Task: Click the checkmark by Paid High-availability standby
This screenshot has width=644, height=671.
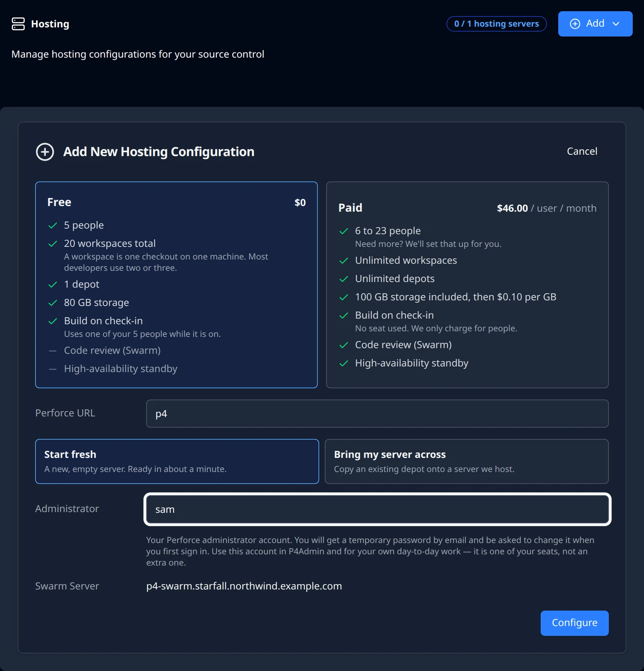Action: point(344,363)
